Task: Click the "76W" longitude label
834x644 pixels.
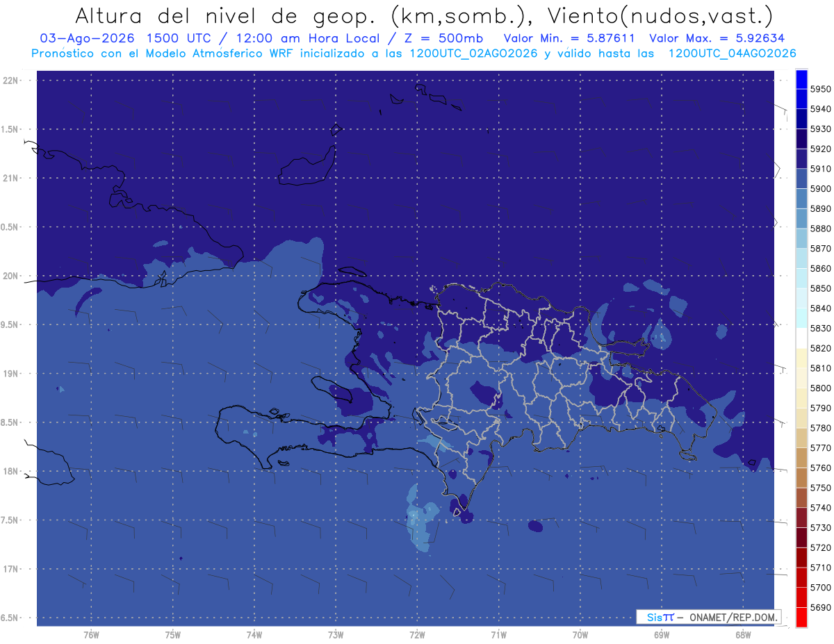Action: (x=91, y=635)
